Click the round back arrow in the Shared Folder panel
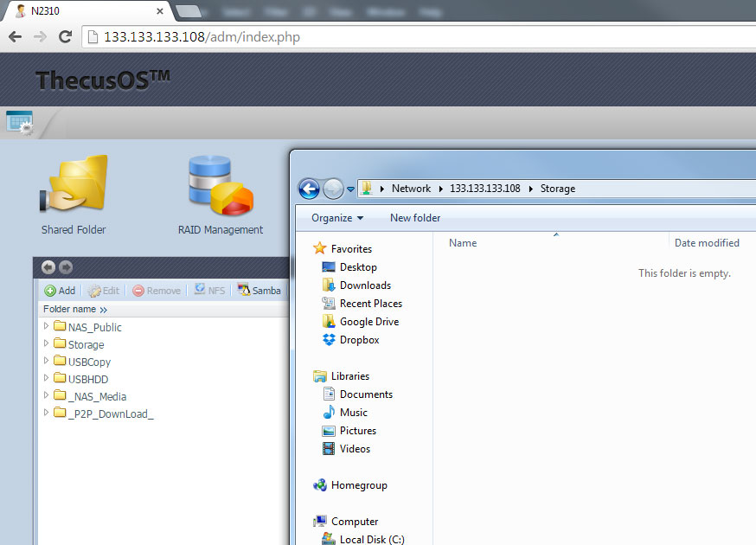Image resolution: width=756 pixels, height=545 pixels. coord(48,267)
